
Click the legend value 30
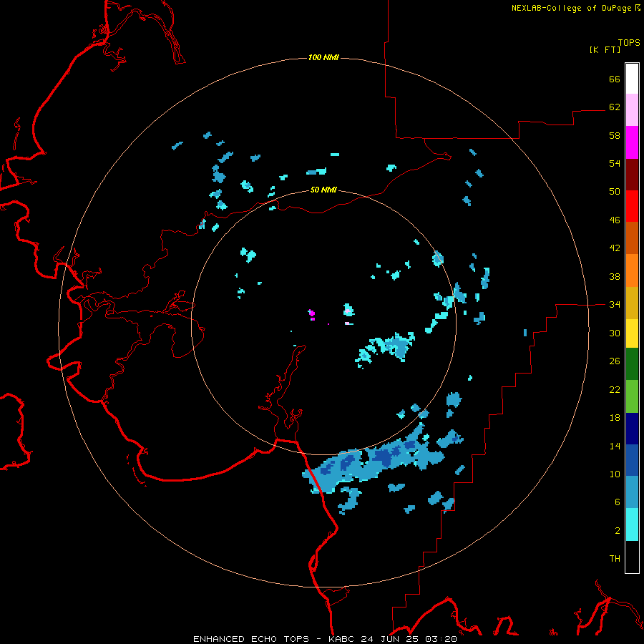pyautogui.click(x=615, y=333)
